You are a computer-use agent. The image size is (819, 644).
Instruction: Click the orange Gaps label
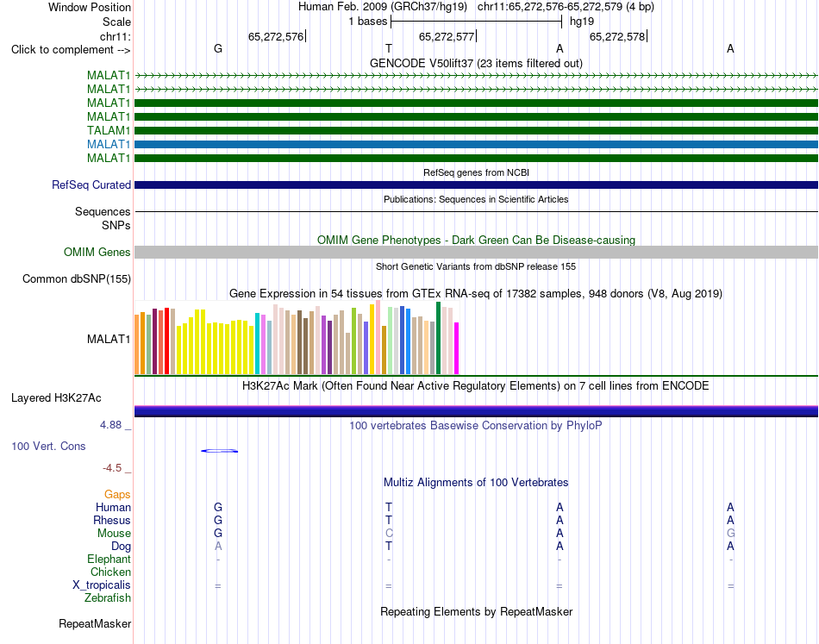[117, 494]
